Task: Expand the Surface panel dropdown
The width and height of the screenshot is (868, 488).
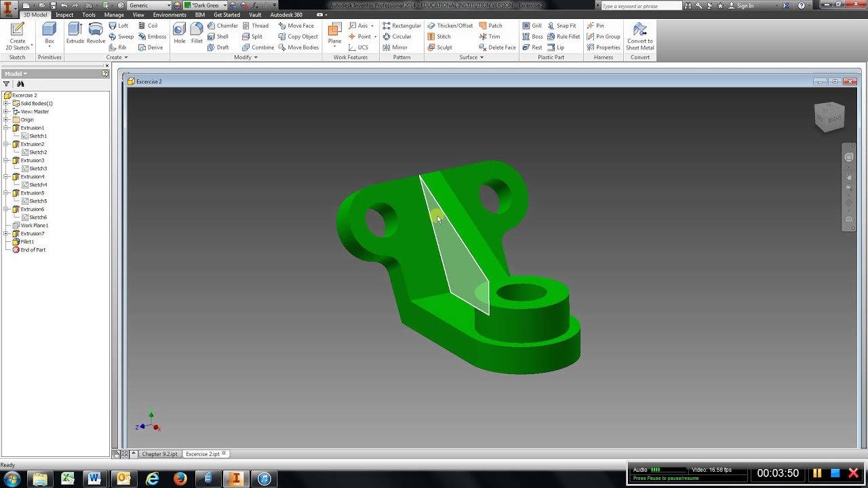Action: [x=471, y=58]
